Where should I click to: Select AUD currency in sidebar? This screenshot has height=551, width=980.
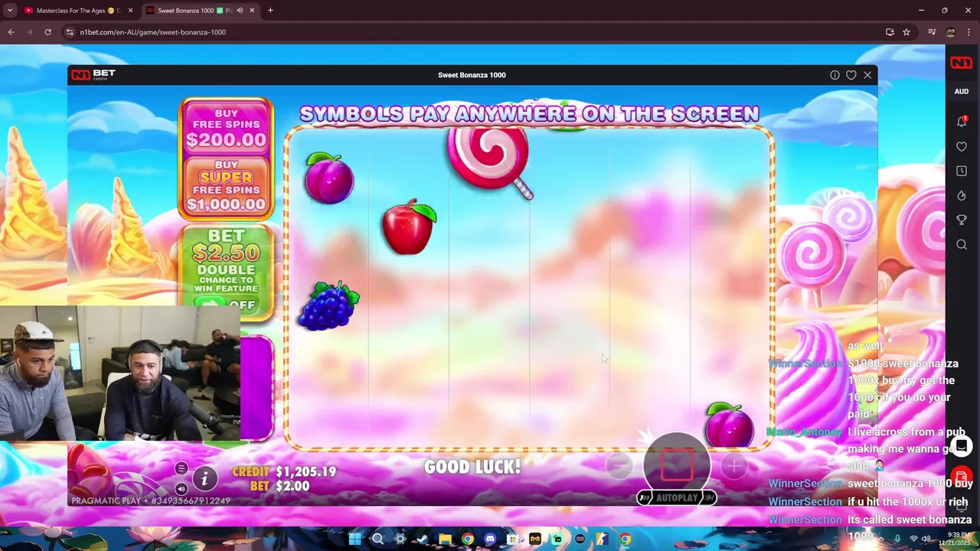(x=962, y=91)
